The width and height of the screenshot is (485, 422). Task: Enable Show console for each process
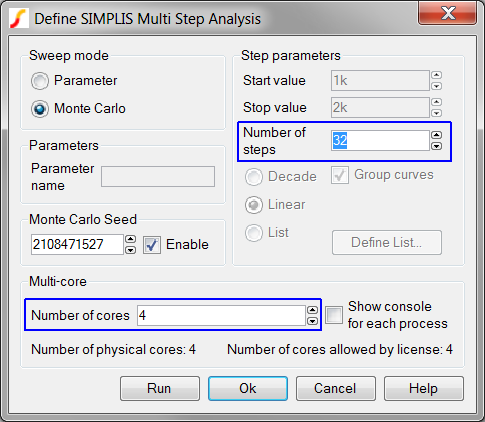tap(334, 315)
